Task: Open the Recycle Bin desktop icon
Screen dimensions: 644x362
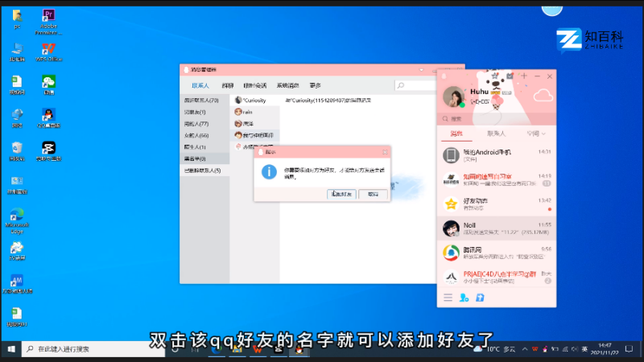Action: pyautogui.click(x=17, y=151)
